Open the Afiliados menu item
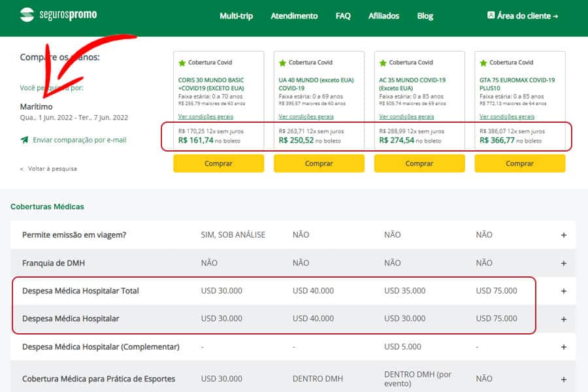This screenshot has width=588, height=392. [384, 16]
